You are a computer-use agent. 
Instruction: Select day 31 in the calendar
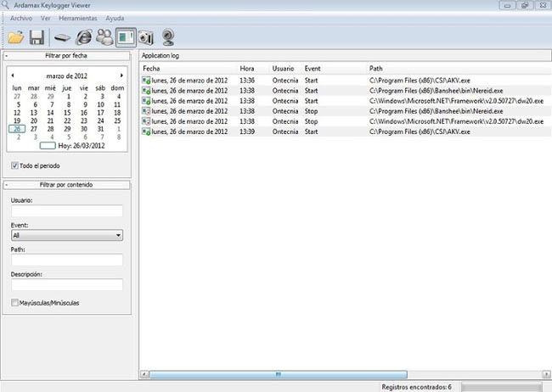pyautogui.click(x=101, y=129)
